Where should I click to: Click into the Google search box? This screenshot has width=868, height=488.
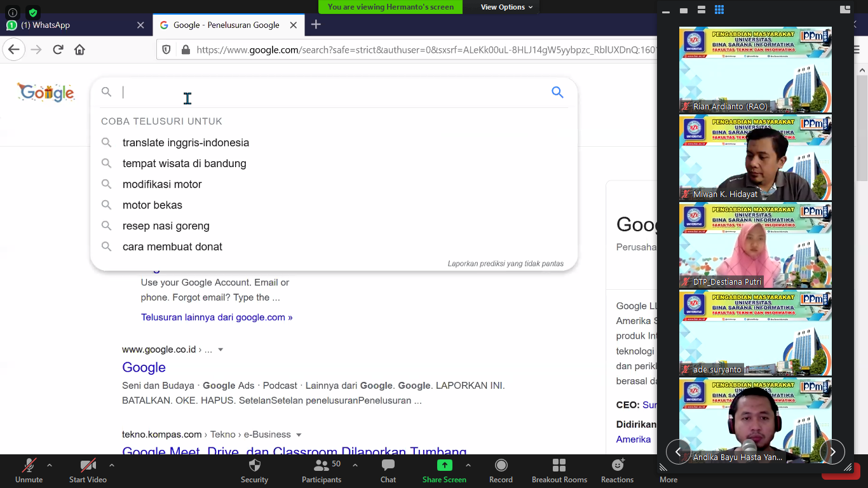coord(334,92)
